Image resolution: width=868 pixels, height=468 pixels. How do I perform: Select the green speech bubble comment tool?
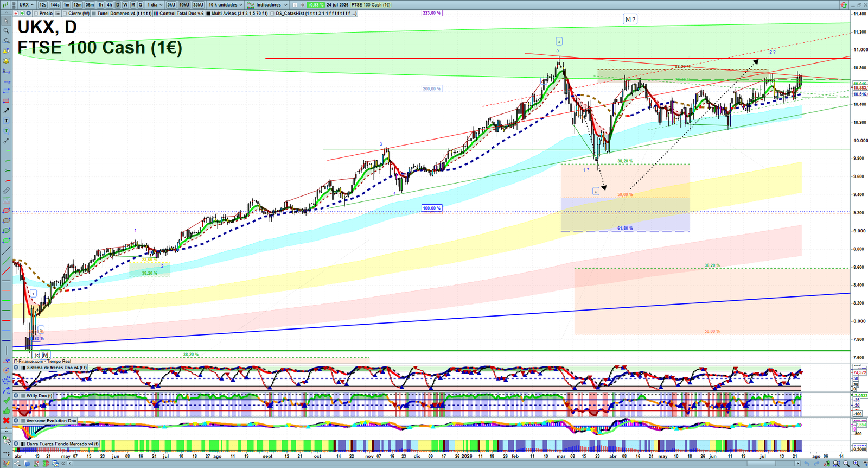(x=7, y=130)
